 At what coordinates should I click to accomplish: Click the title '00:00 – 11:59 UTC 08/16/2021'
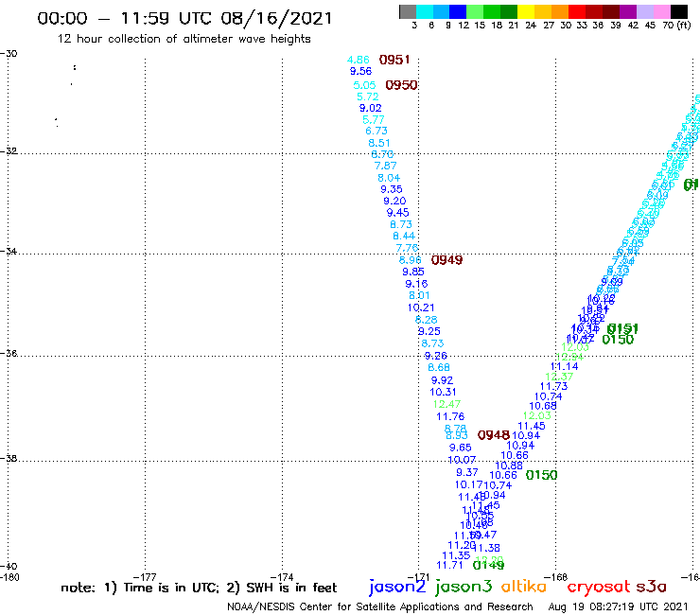tap(184, 18)
